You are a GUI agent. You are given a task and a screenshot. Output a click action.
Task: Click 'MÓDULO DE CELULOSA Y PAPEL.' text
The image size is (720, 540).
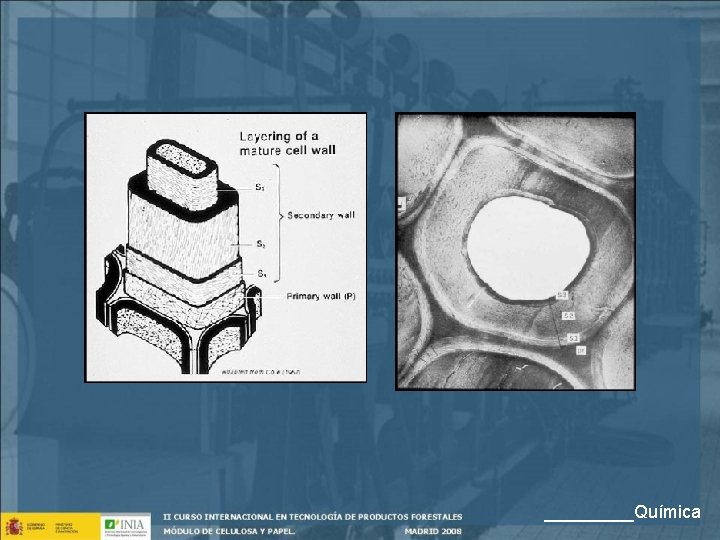(x=229, y=531)
